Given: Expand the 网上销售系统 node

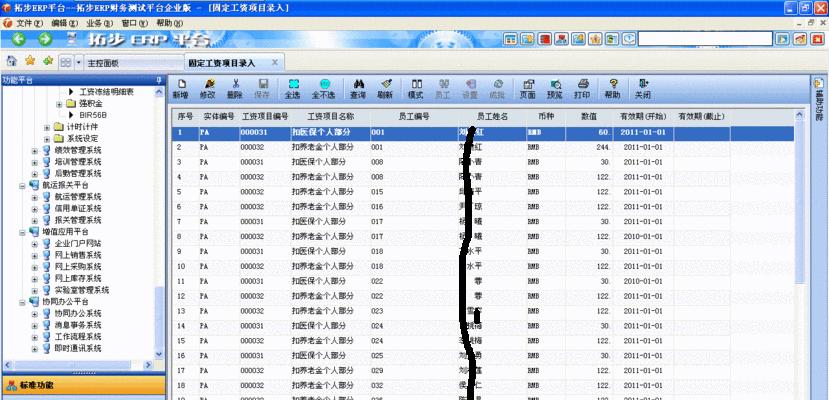Looking at the screenshot, I should tap(35, 255).
